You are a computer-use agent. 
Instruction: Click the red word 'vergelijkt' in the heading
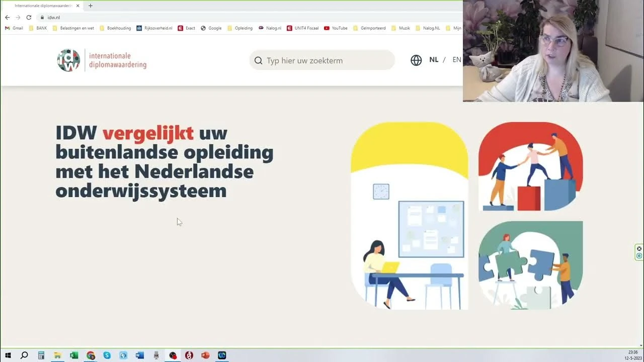148,133
